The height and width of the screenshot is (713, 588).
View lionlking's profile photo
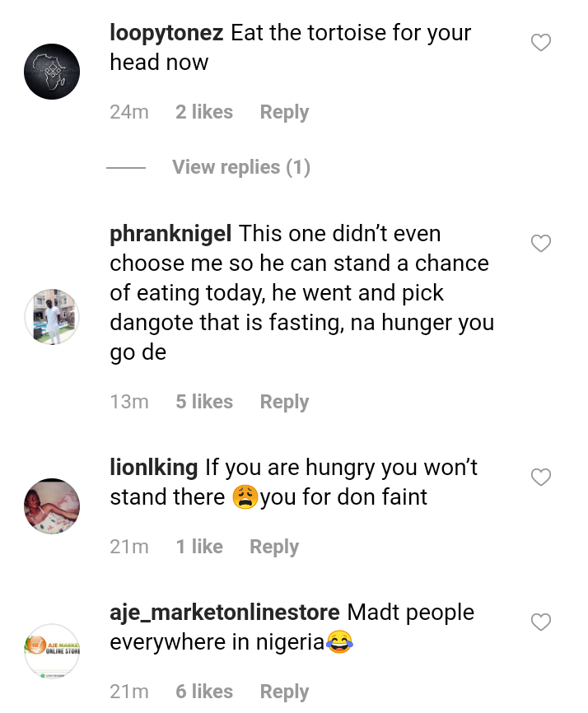[x=52, y=506]
